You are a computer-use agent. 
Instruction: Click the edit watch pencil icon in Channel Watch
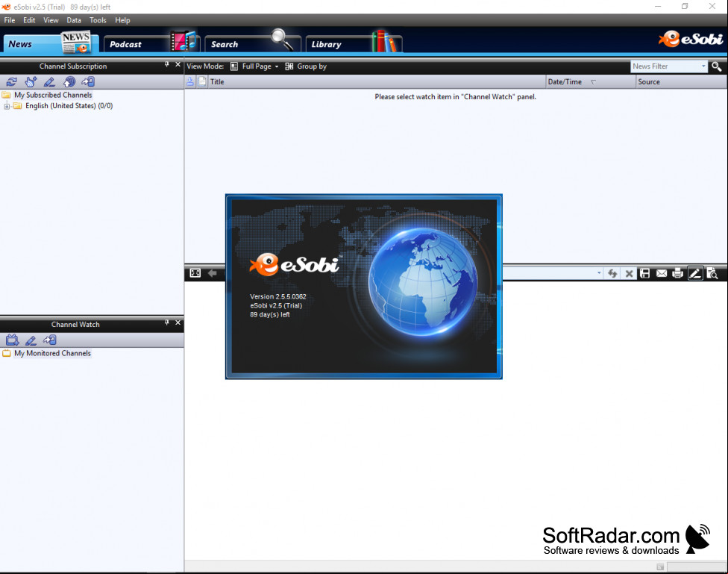click(x=31, y=340)
